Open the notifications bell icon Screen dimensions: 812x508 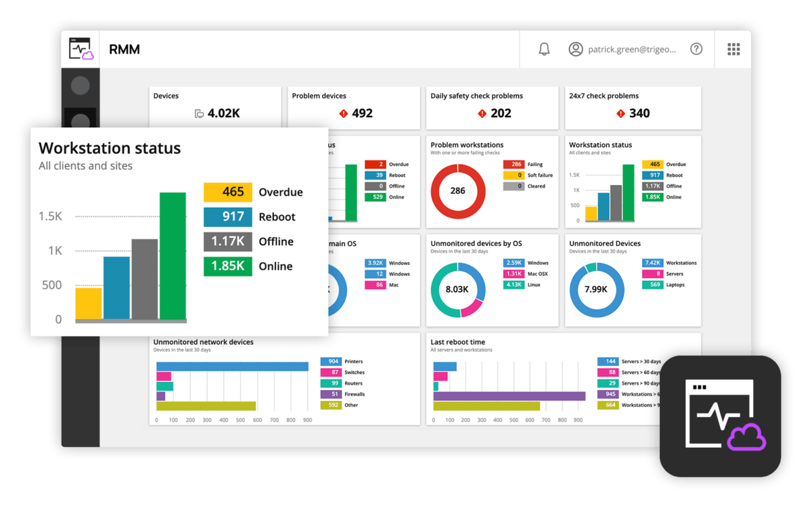(544, 49)
